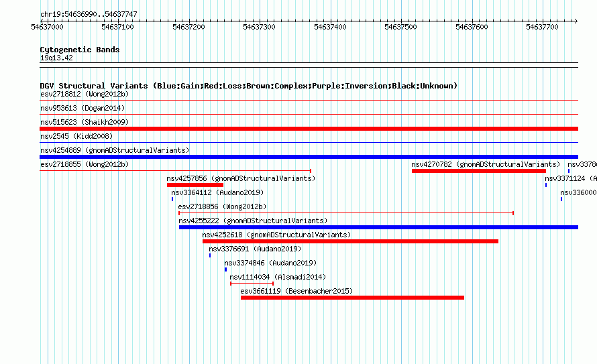Click ruler position 54637400

coord(330,27)
